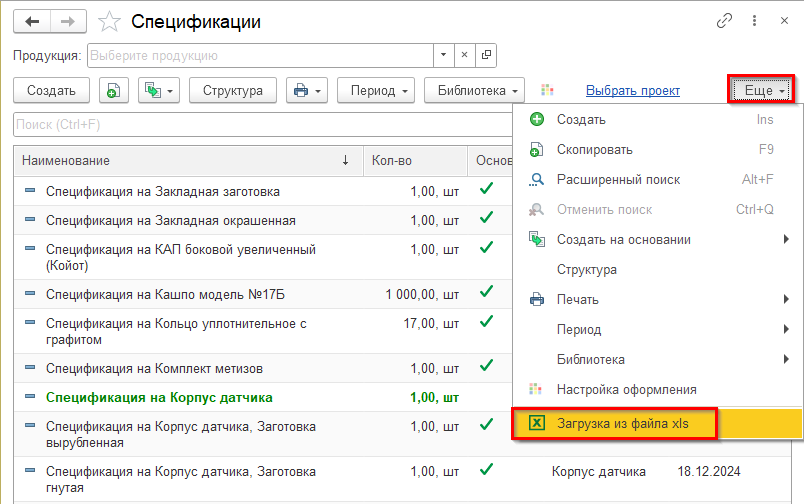
Task: Click the Создать button in toolbar
Action: [x=51, y=90]
